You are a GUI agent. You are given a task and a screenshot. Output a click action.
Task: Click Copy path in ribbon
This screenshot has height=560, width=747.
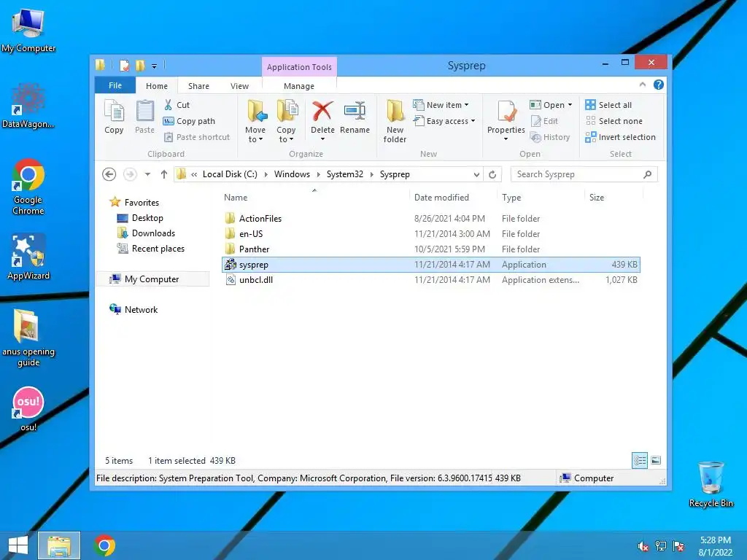(x=189, y=121)
